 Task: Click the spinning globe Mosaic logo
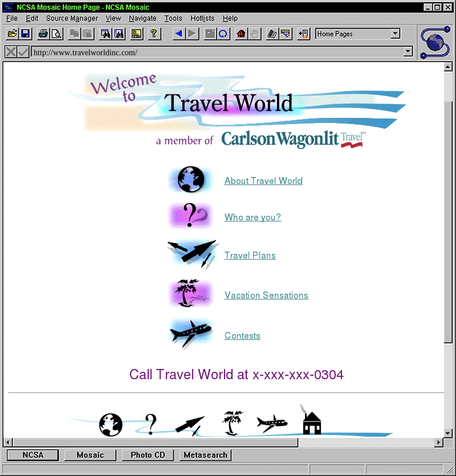(435, 42)
